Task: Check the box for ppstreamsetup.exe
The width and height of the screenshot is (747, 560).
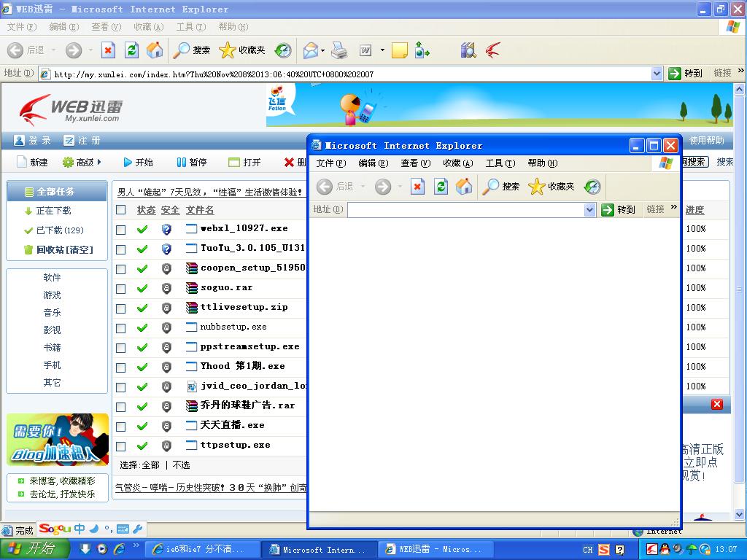Action: (121, 348)
